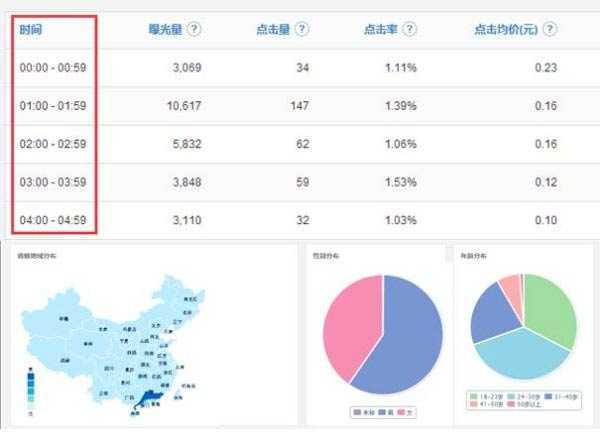Screen dimensions: 600x445
Task: Click the clicks value 59
Action: (302, 182)
